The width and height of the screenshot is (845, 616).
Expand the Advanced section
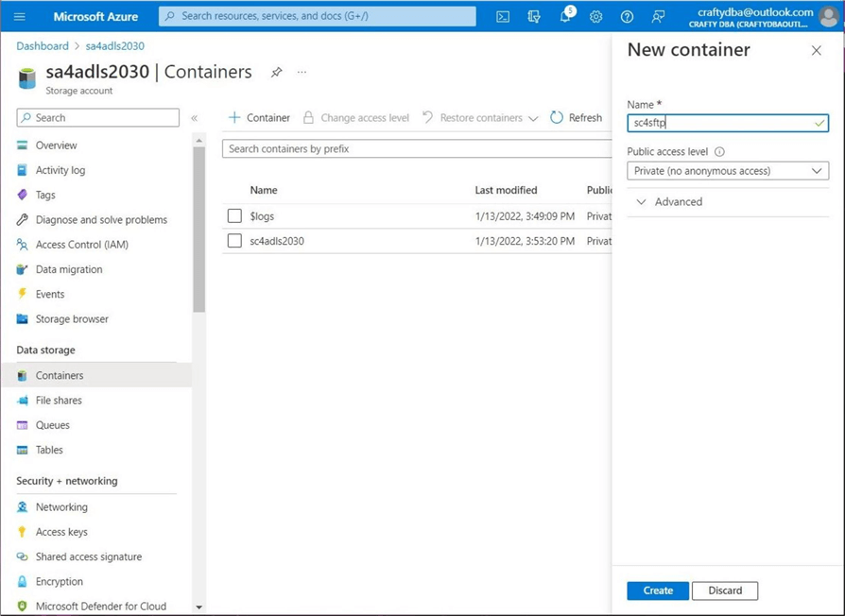point(669,201)
